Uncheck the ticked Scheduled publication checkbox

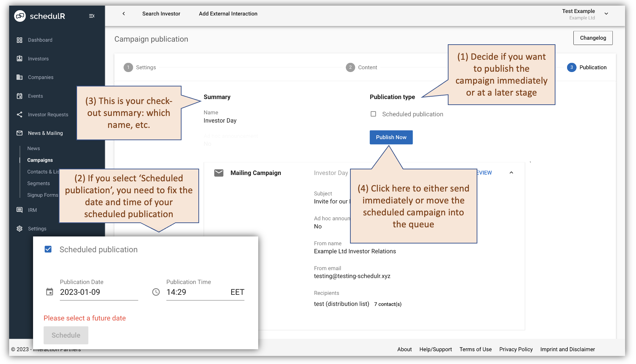(x=48, y=249)
